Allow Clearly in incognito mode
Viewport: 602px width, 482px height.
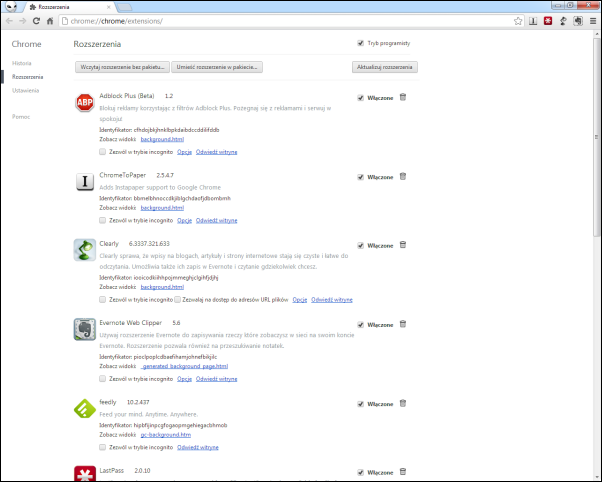pyautogui.click(x=103, y=299)
